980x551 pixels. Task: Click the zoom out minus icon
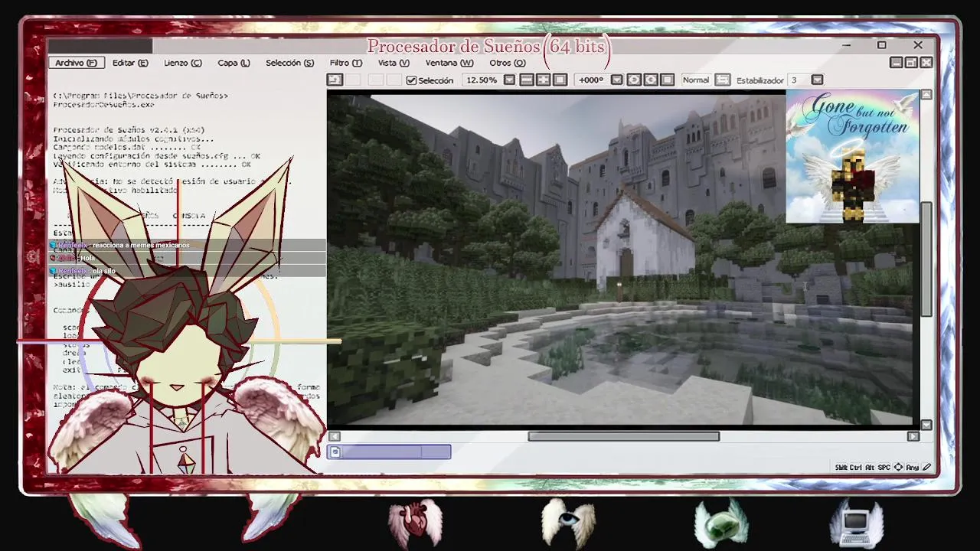pyautogui.click(x=527, y=80)
